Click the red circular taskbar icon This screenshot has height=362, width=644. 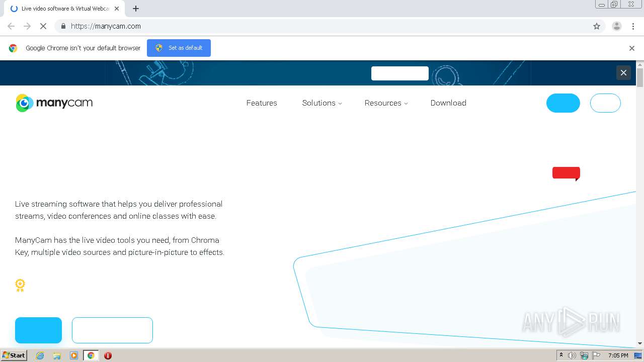click(x=108, y=355)
